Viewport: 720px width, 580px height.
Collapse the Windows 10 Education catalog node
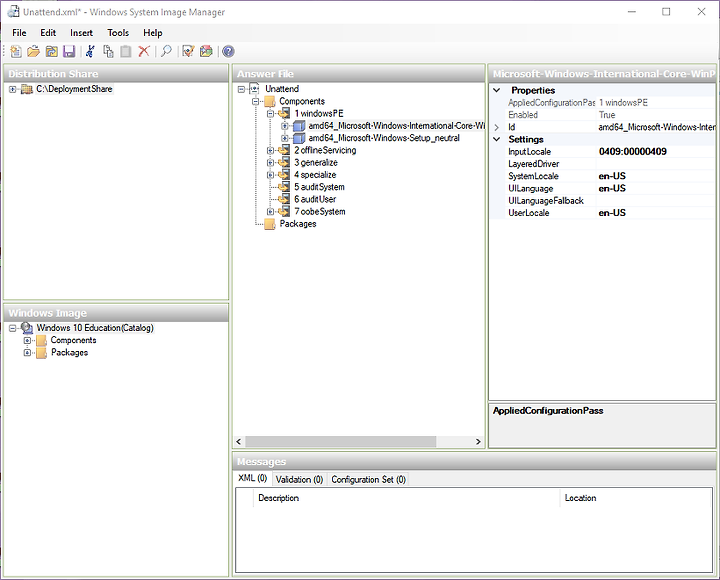(13, 328)
